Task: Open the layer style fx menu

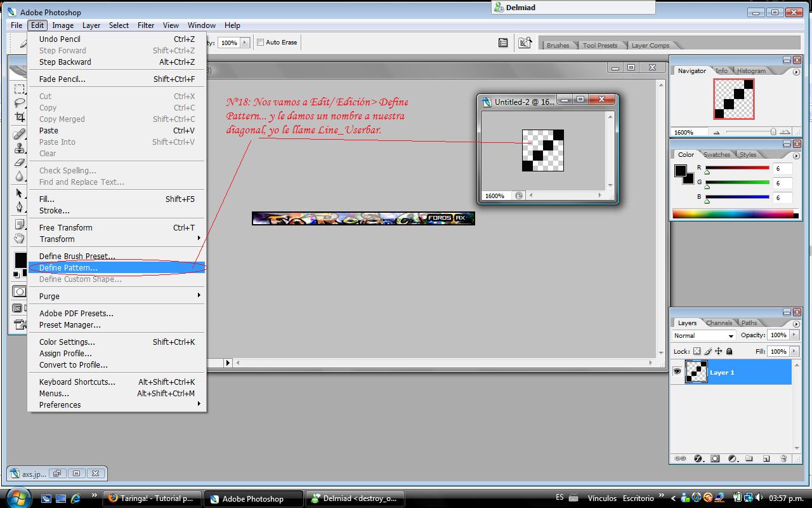Action: point(698,458)
